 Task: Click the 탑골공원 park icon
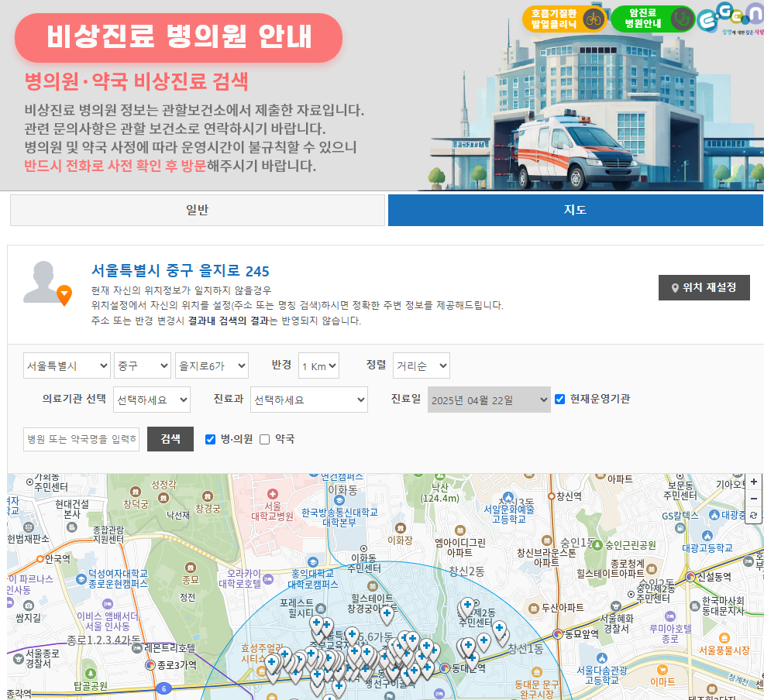pyautogui.click(x=91, y=674)
